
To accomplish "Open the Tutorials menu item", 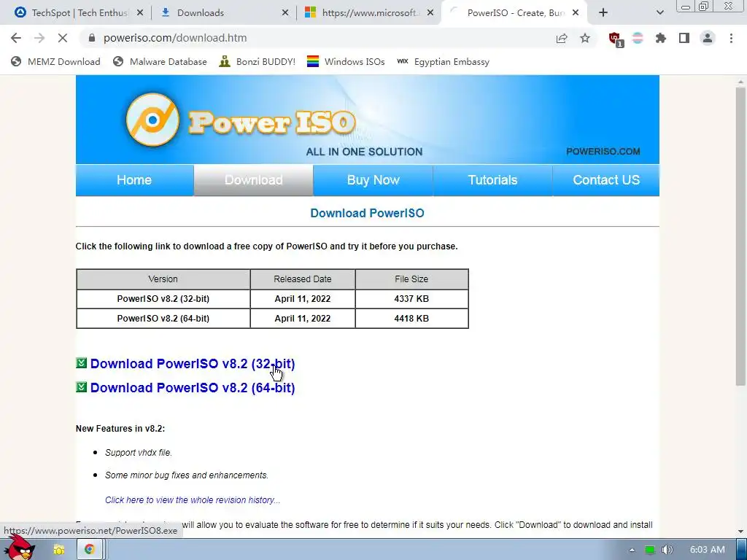I will (492, 180).
